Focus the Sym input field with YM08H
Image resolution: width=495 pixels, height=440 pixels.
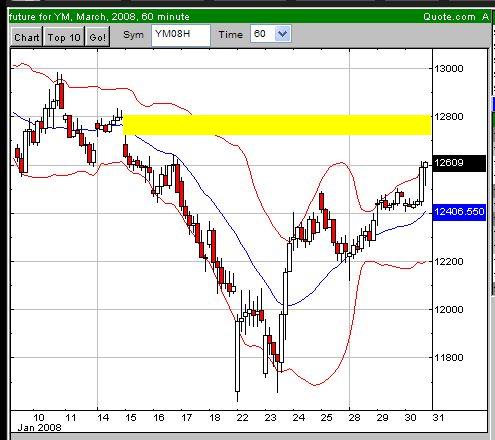coord(181,35)
